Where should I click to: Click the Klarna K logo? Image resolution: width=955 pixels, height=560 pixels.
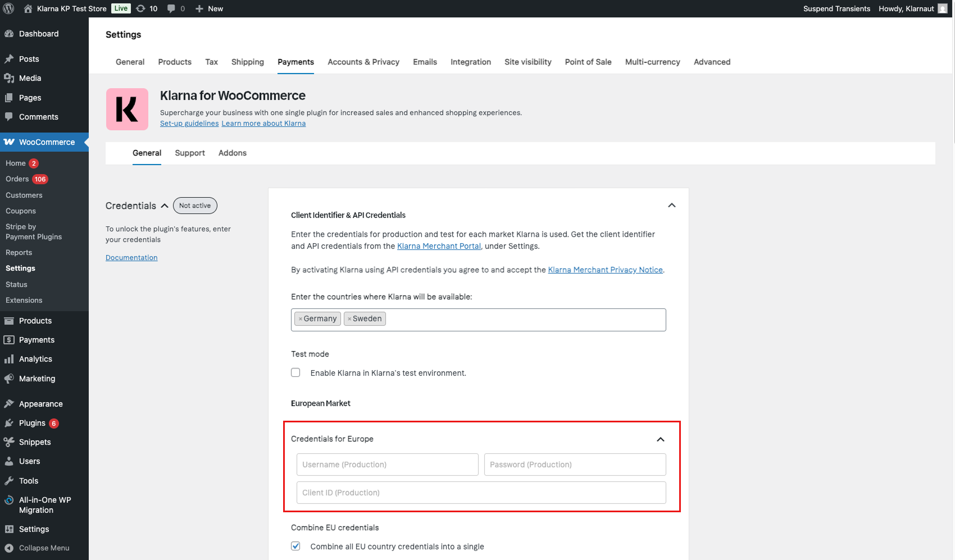[127, 109]
